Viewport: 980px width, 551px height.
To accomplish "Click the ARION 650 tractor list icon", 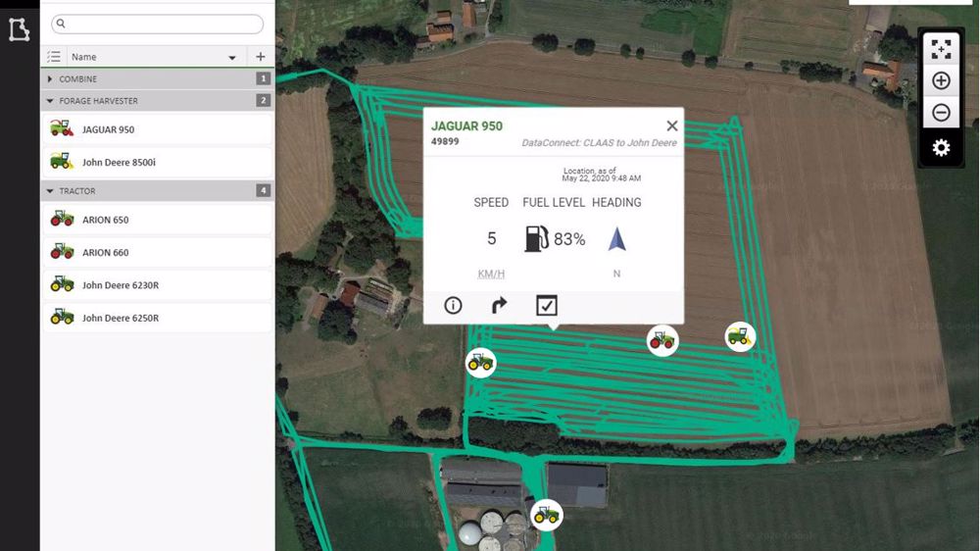I will 61,219.
